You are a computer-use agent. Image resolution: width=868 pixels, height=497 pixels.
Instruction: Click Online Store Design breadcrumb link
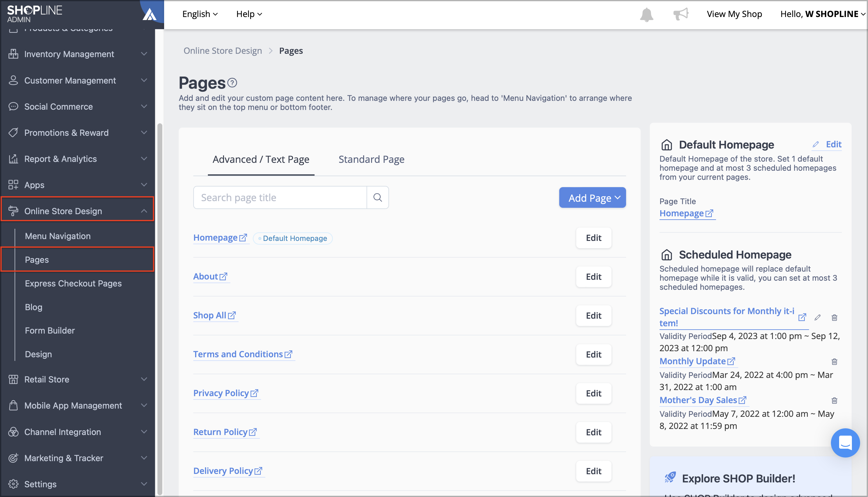point(223,50)
